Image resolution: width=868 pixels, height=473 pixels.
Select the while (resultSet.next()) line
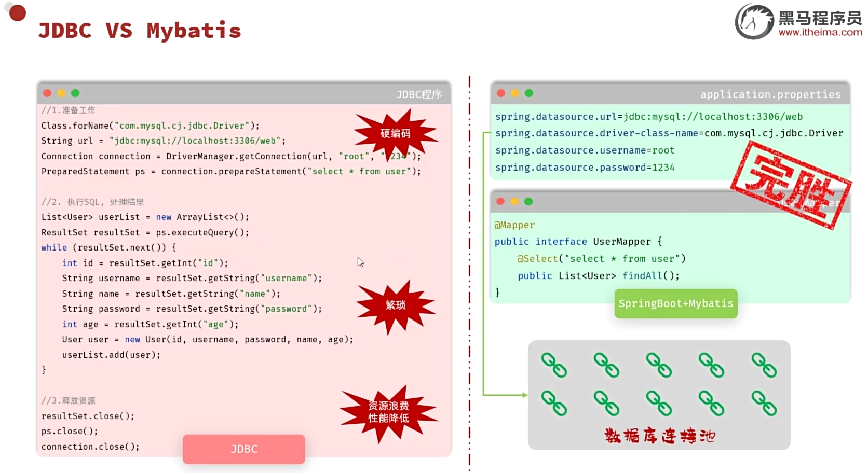pyautogui.click(x=108, y=247)
